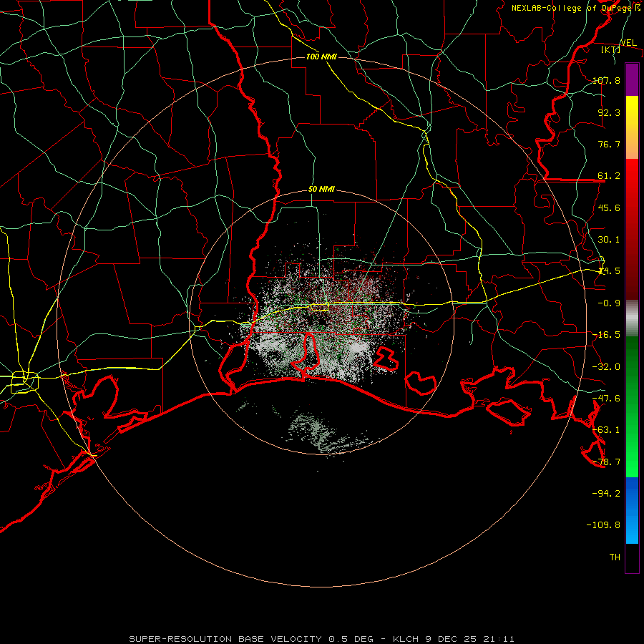Click the purple segment of the color bar
This screenshot has height=644, width=644.
[x=632, y=79]
